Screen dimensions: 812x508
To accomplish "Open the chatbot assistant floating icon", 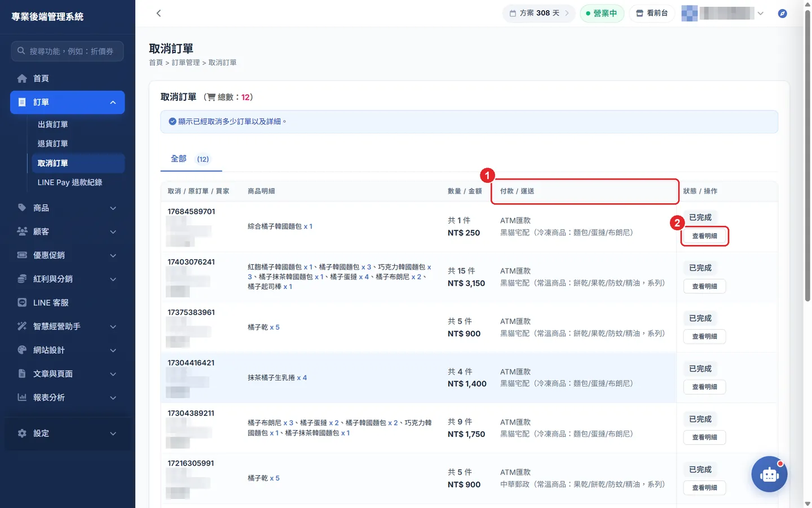I will (x=769, y=474).
